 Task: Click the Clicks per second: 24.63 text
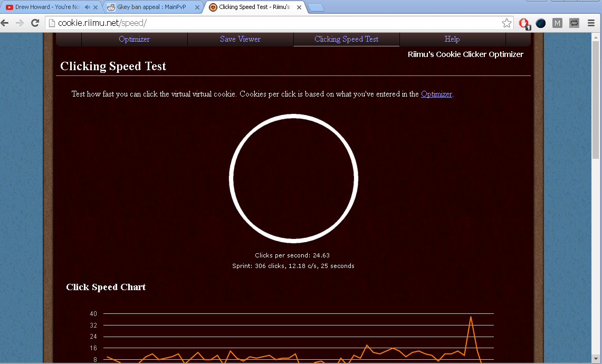pos(292,255)
